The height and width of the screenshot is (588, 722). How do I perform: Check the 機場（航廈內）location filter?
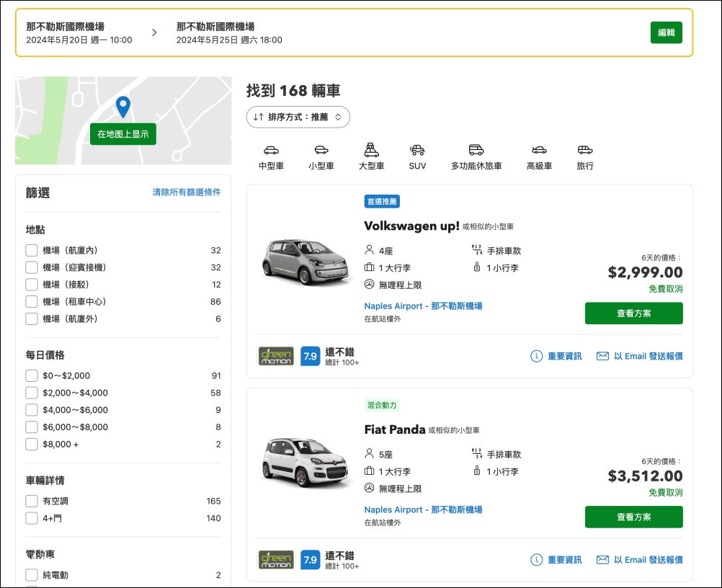coord(31,251)
